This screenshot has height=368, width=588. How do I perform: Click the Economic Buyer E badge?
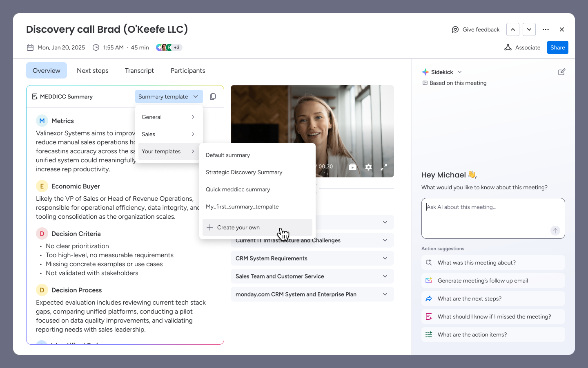[x=42, y=186]
